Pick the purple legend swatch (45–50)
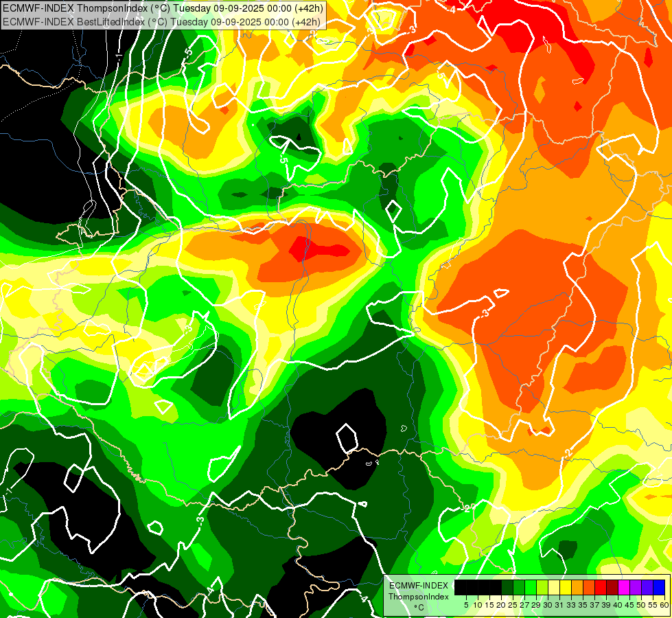672x618 pixels. [635, 587]
